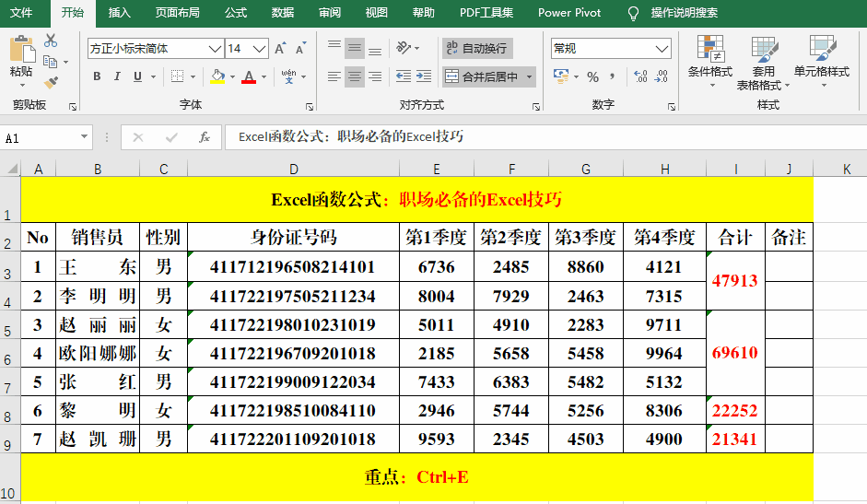Image resolution: width=867 pixels, height=504 pixels.
Task: Click the fill color bucket icon
Action: (x=217, y=76)
